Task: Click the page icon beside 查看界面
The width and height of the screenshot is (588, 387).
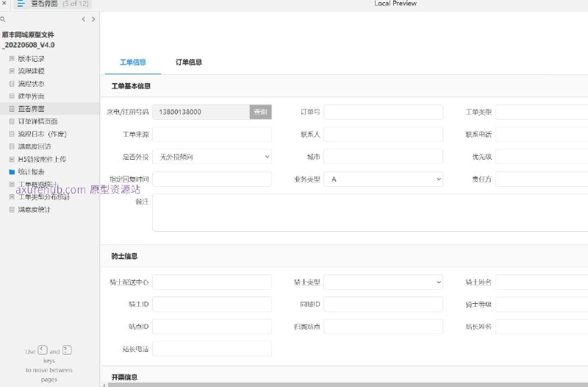Action: click(12, 109)
